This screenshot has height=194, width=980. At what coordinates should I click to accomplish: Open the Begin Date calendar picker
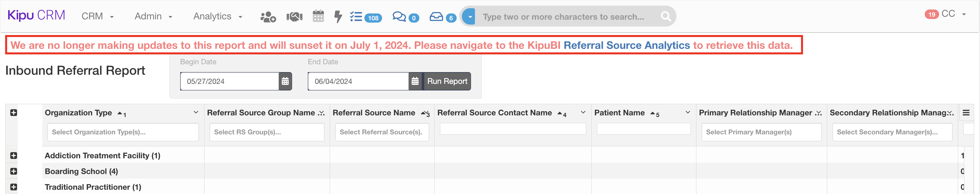click(x=285, y=81)
